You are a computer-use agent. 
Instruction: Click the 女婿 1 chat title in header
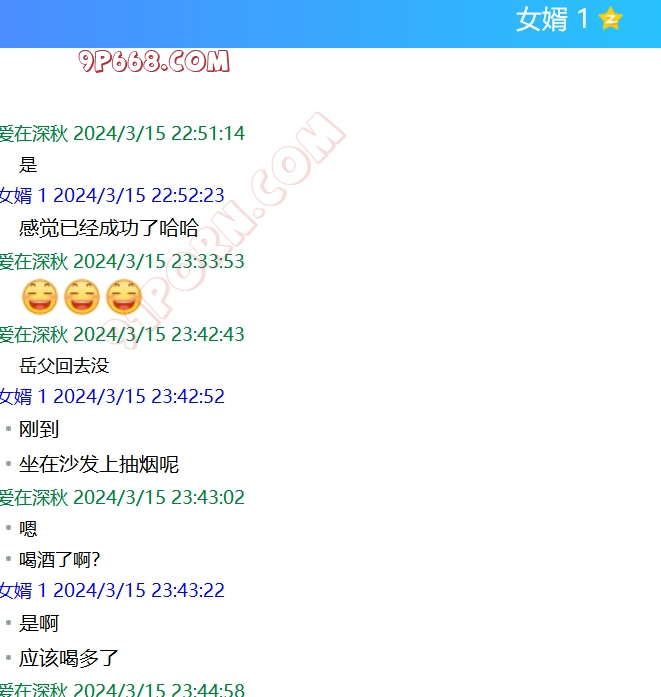pos(552,19)
